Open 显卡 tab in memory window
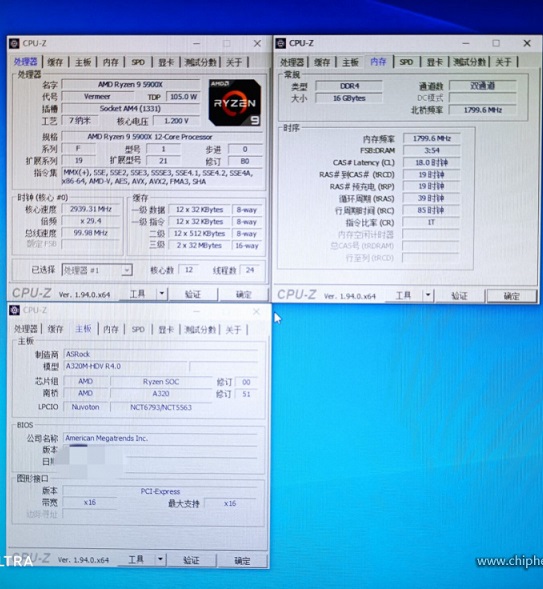 tap(434, 62)
